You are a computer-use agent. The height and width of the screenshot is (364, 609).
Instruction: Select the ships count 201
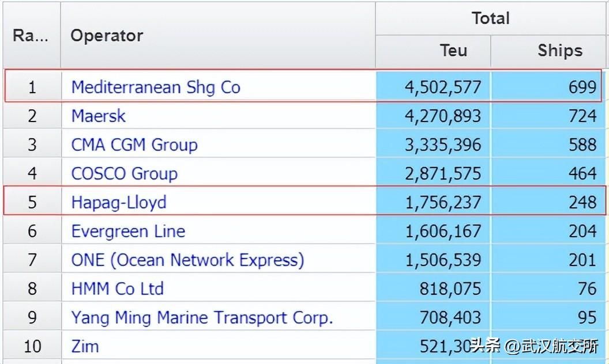pyautogui.click(x=582, y=260)
